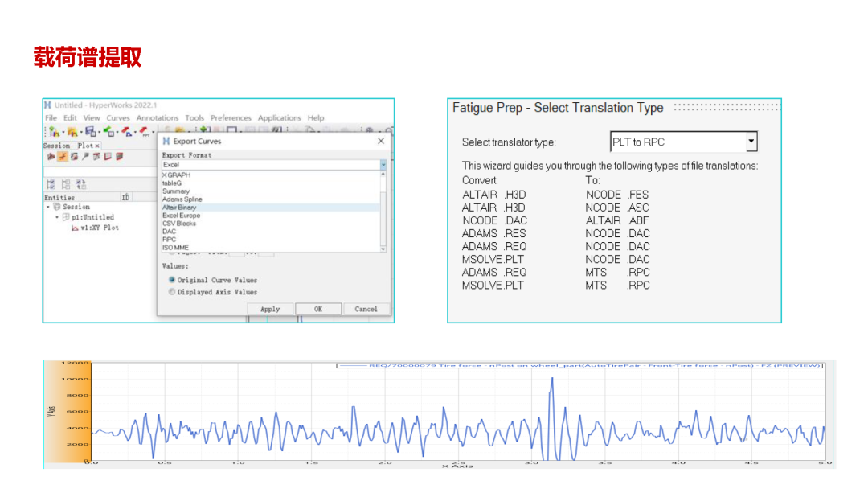Click the Entities column header

(x=83, y=198)
